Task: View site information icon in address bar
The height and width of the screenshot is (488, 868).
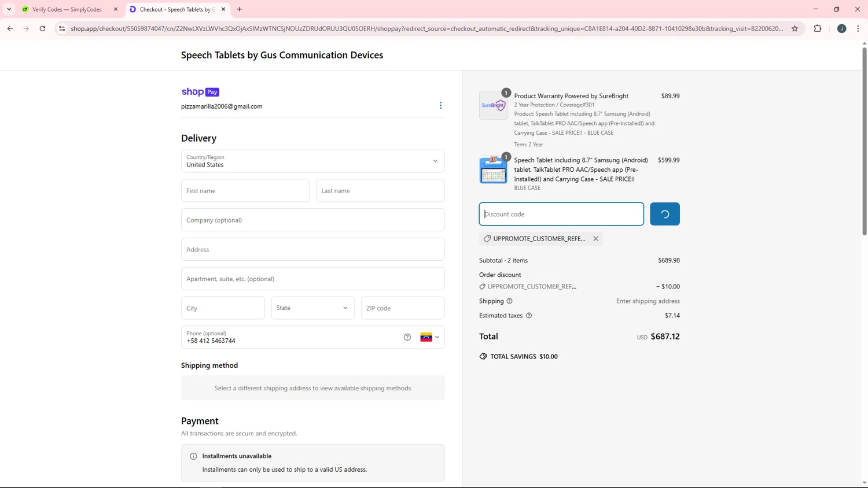Action: [x=62, y=28]
